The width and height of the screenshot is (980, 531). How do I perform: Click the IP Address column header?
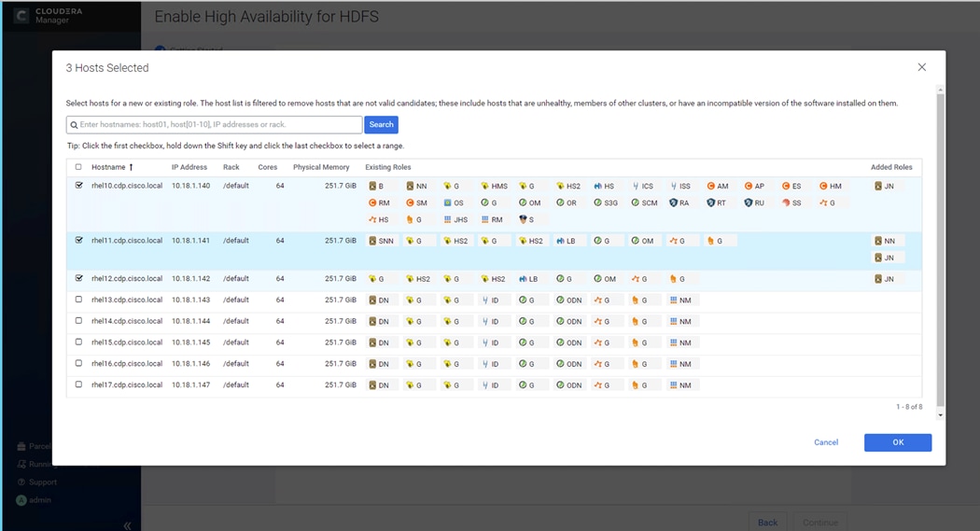(189, 167)
